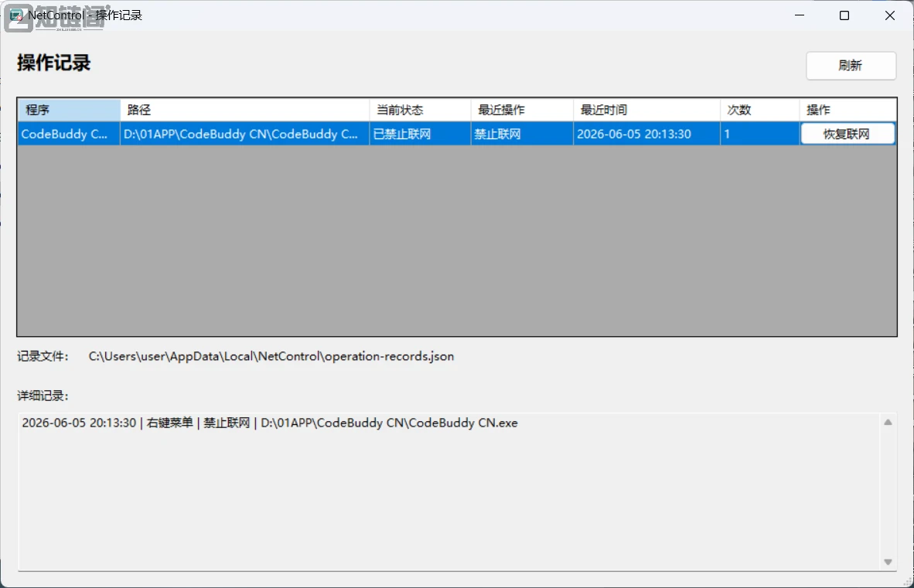Sort by the 路径 column header

coord(245,110)
